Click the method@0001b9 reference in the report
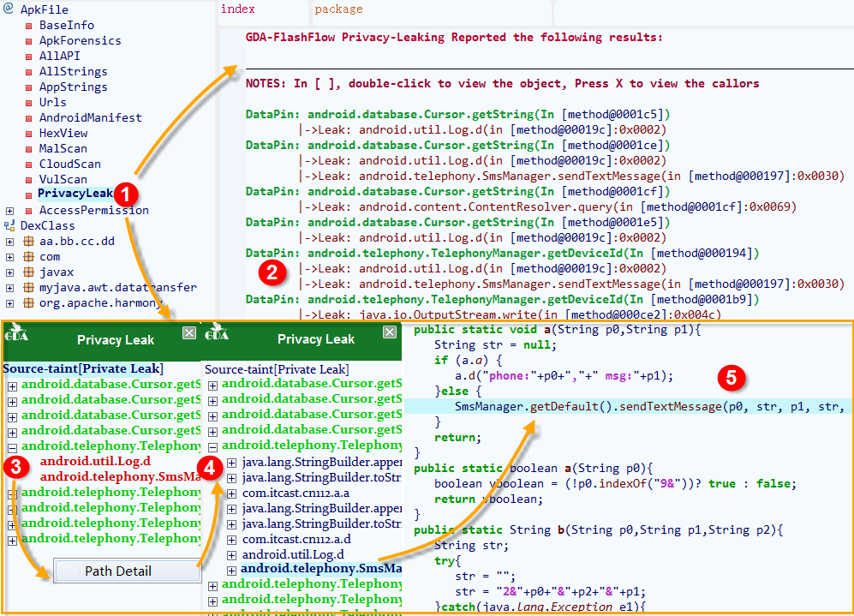This screenshot has width=854, height=616. [x=693, y=299]
